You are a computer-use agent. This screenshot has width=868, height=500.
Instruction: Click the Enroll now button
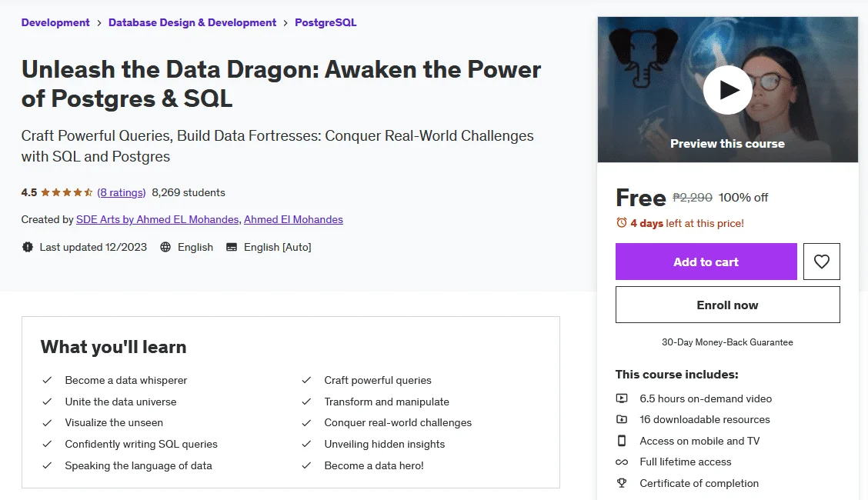[727, 305]
